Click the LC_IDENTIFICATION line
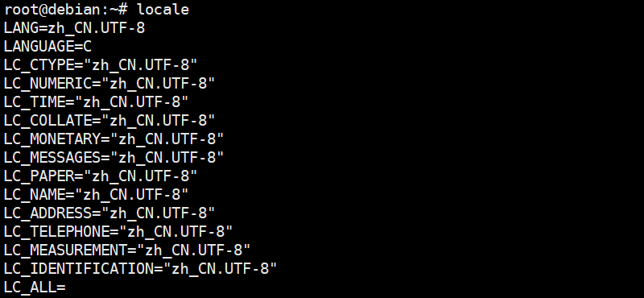644x298 pixels. [140, 268]
